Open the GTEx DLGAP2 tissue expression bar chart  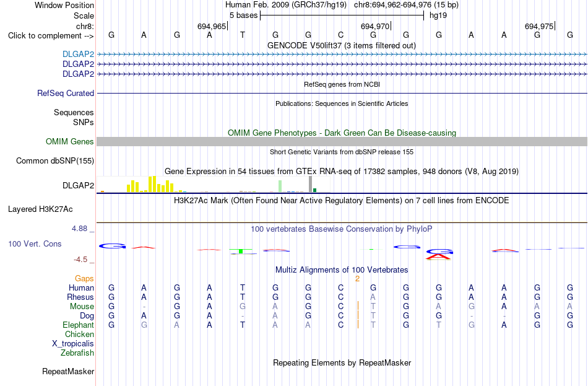[213, 184]
